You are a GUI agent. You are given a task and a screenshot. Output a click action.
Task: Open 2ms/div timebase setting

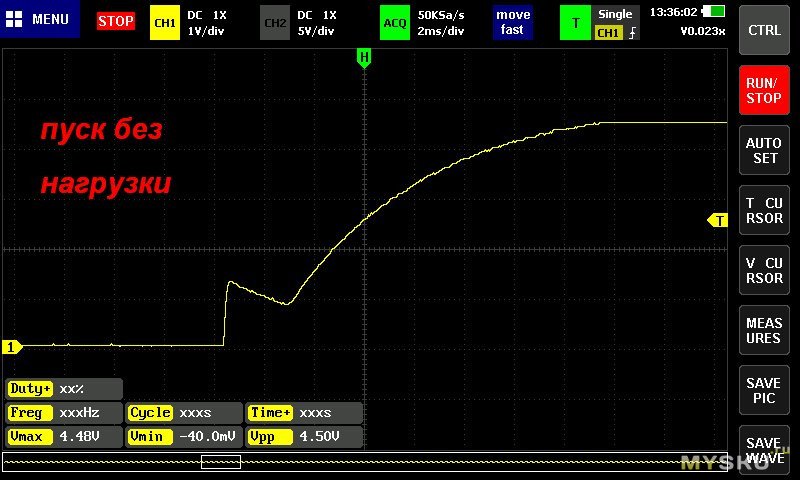pyautogui.click(x=441, y=31)
